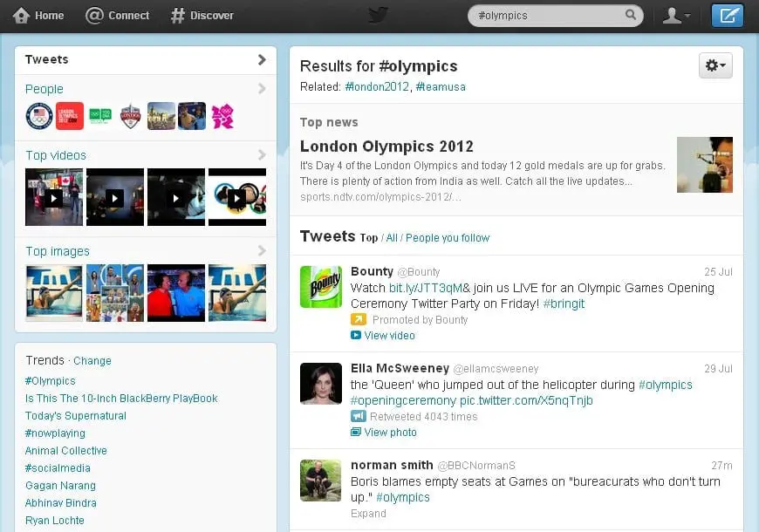Image resolution: width=759 pixels, height=532 pixels.
Task: Go to Home in top navigation
Action: tap(38, 16)
